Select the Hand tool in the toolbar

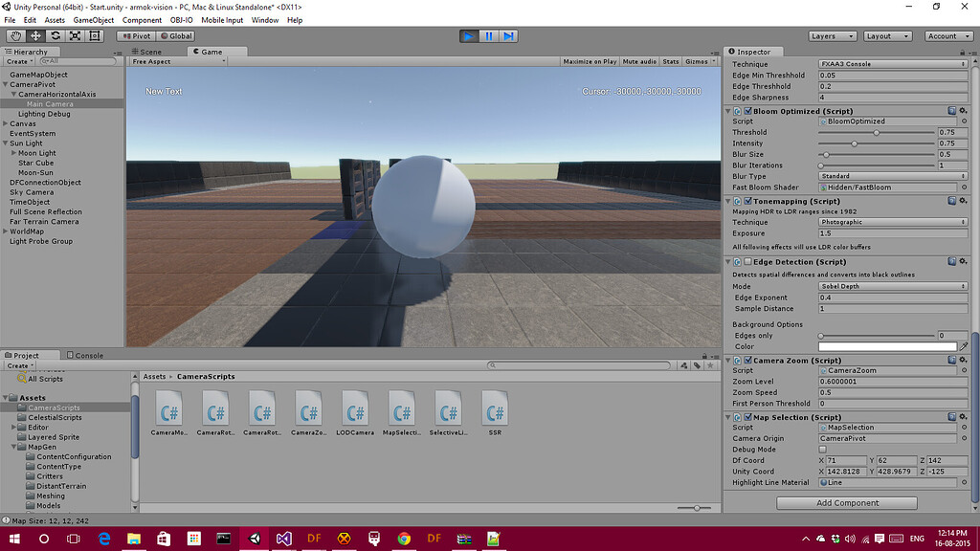coord(14,35)
